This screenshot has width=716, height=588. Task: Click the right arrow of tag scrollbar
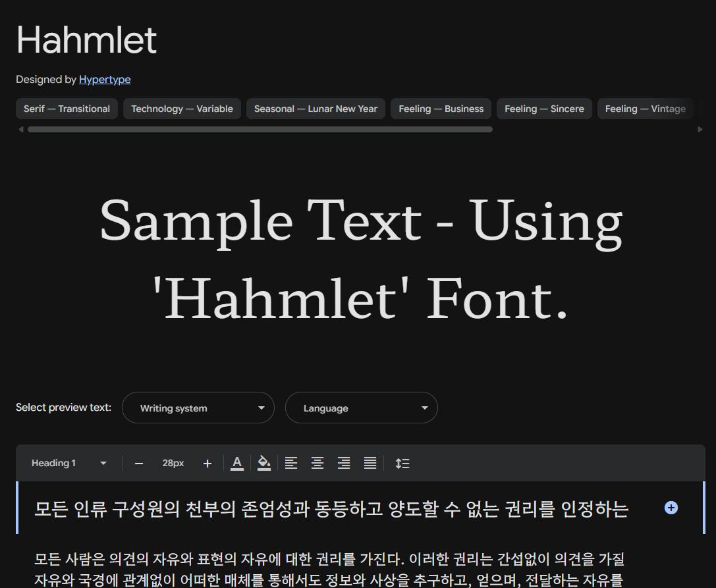click(x=700, y=129)
